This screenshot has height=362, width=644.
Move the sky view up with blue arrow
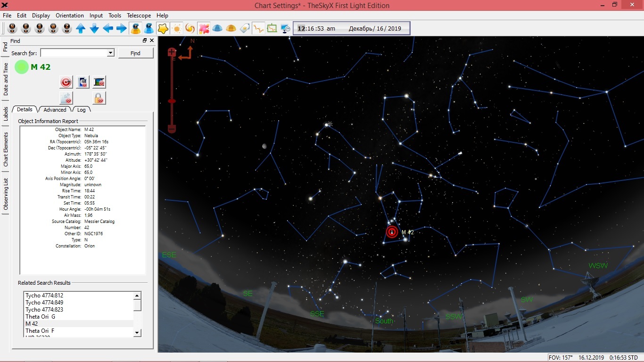coord(81,28)
